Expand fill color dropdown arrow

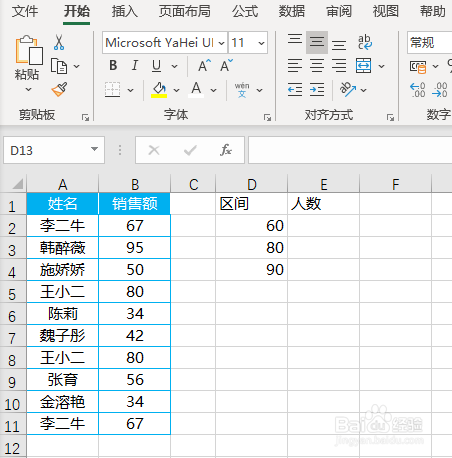(x=176, y=90)
